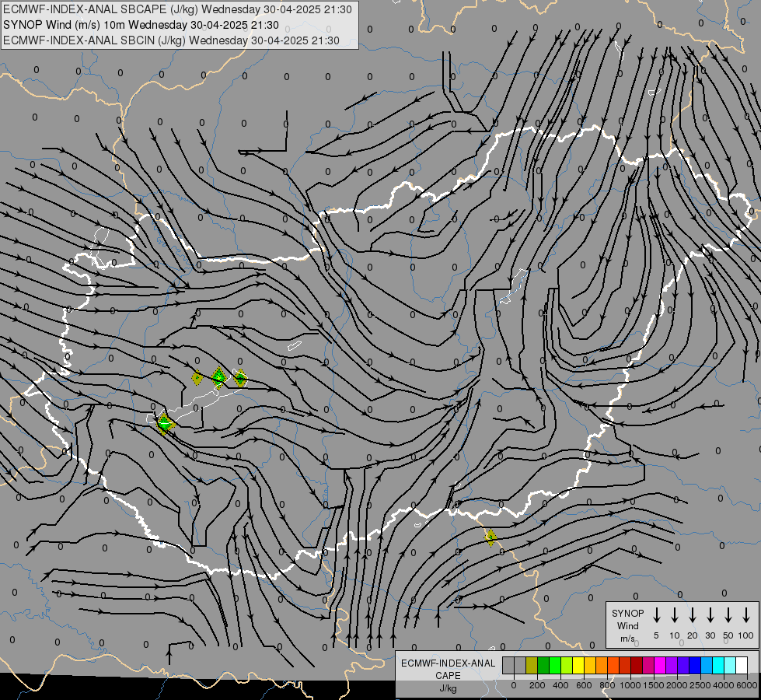Viewport: 761px width, 700px height.
Task: Click the 'SYNOP Wind m/s' legend label
Action: (x=627, y=625)
